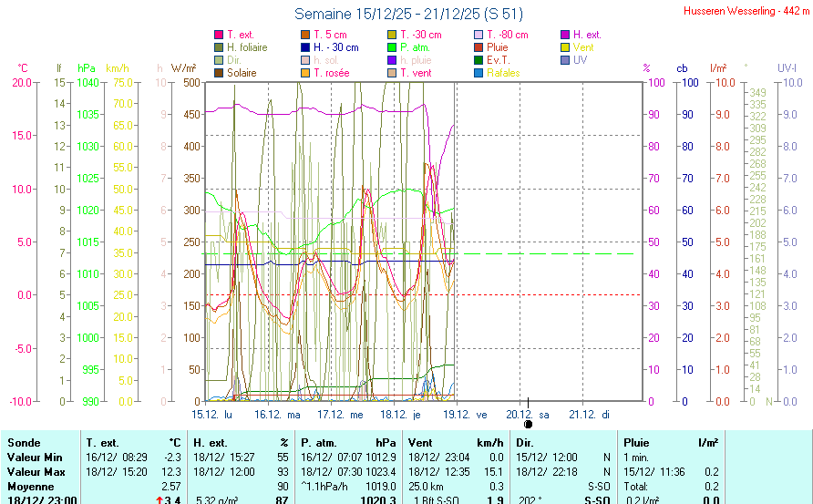Viewport: 813px width, 504px height.
Task: Select the UV legend label
Action: coord(580,60)
